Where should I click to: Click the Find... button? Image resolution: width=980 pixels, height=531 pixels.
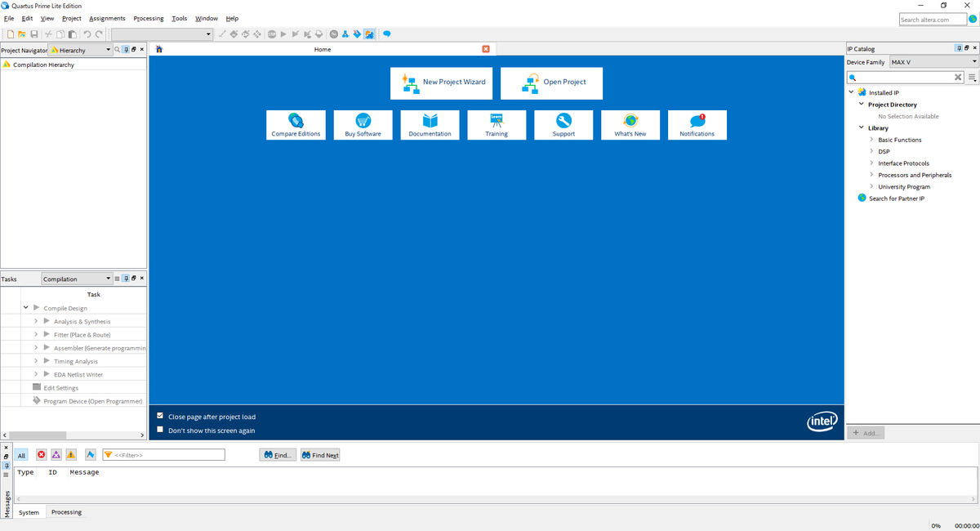click(x=278, y=455)
